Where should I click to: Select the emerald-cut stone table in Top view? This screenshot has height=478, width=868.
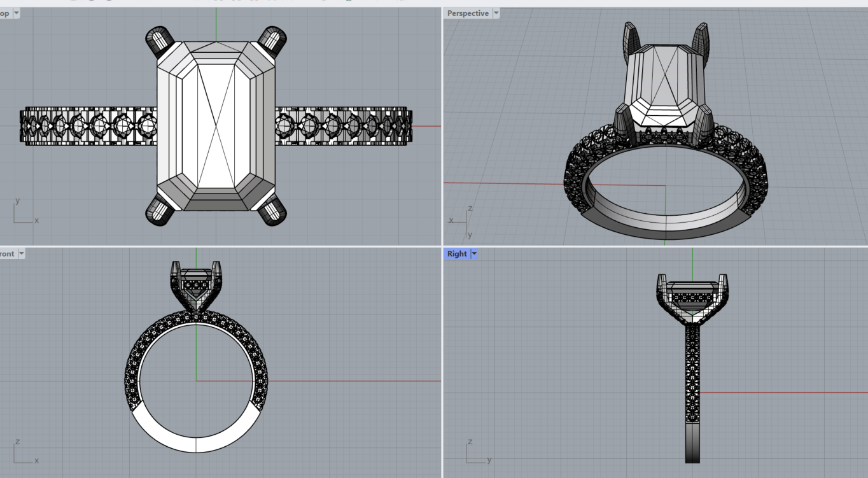pos(216,125)
